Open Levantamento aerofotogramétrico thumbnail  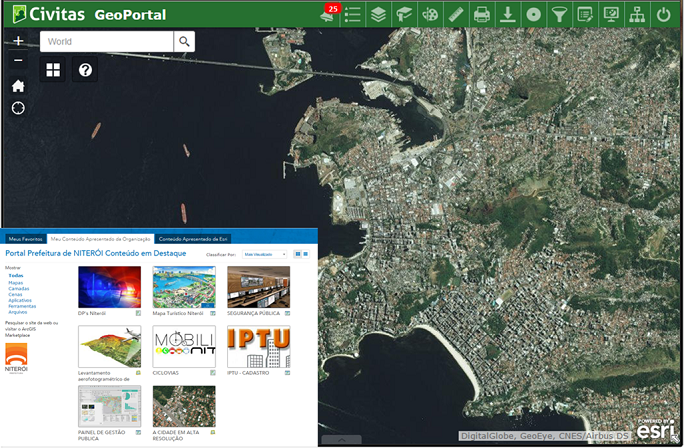109,347
